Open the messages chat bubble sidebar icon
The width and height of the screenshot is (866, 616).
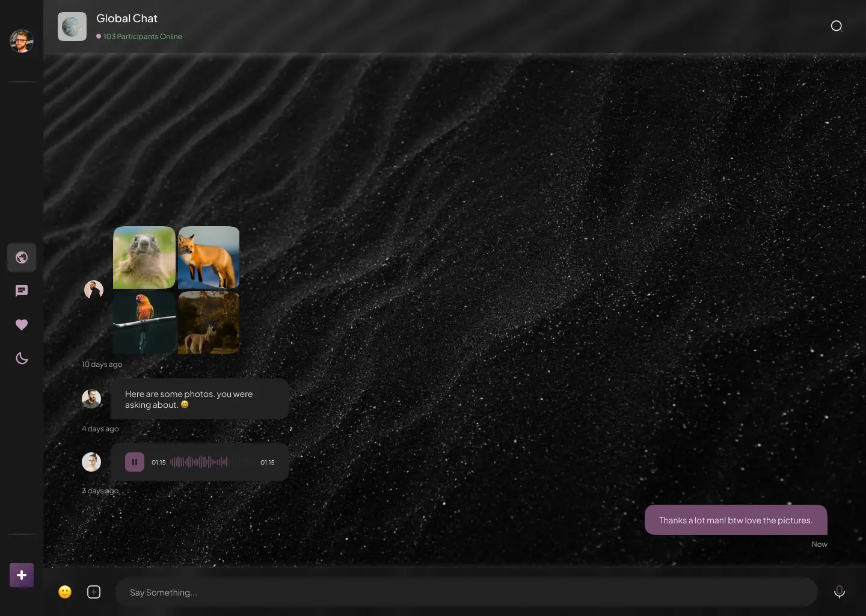click(x=22, y=291)
